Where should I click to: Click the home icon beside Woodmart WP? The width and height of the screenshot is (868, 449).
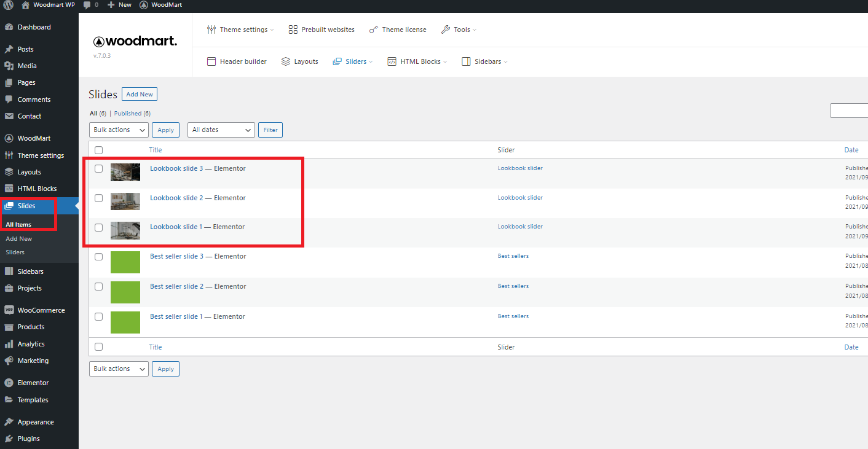(x=25, y=5)
